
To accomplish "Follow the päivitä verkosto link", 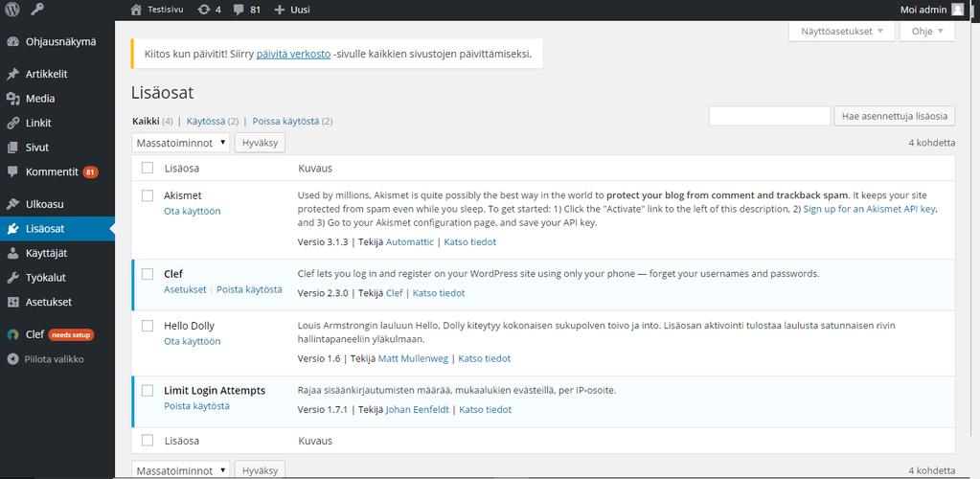I will (x=293, y=54).
